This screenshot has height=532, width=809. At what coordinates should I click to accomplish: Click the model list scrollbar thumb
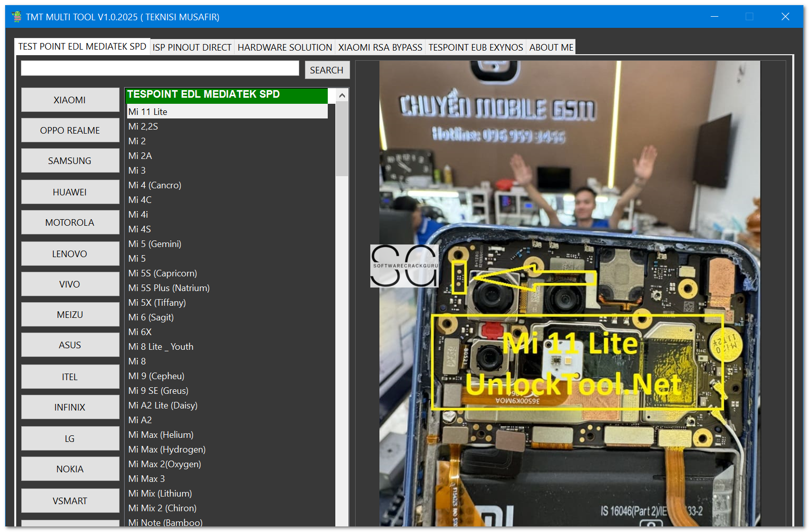click(x=342, y=139)
